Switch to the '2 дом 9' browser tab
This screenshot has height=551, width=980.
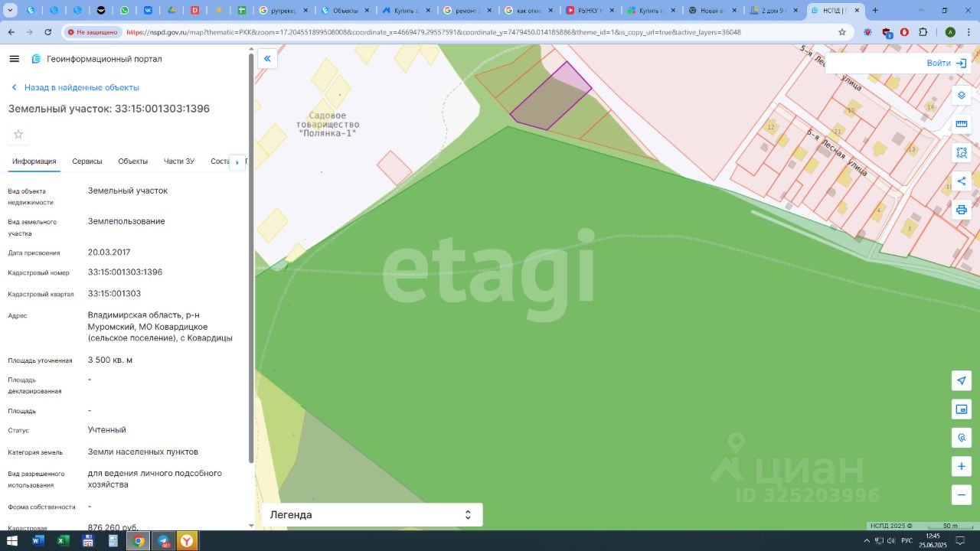[x=774, y=11]
